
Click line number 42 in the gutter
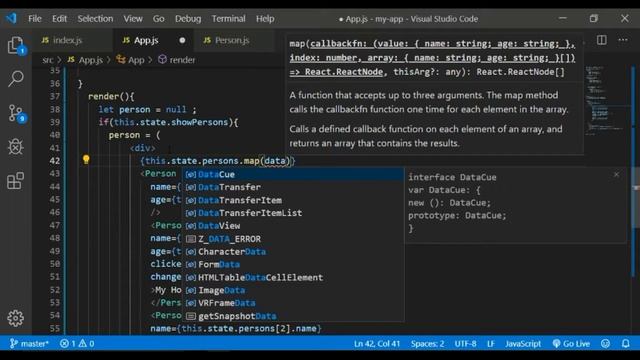click(x=55, y=160)
